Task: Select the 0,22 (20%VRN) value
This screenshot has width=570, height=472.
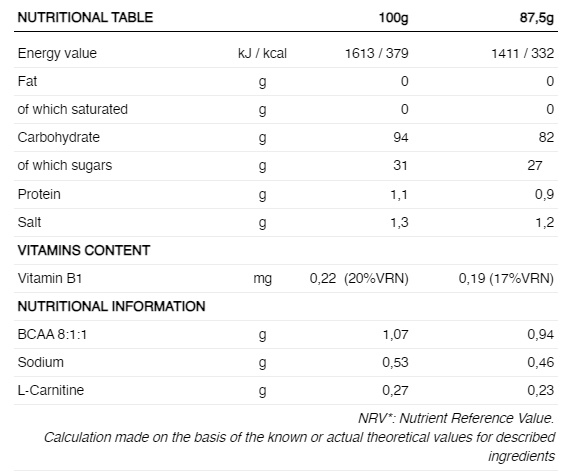Action: pos(359,279)
